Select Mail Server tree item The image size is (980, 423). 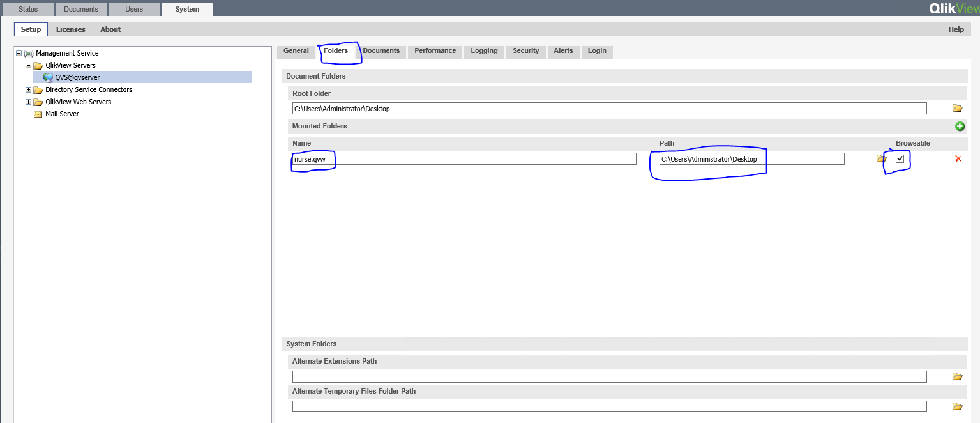click(62, 114)
